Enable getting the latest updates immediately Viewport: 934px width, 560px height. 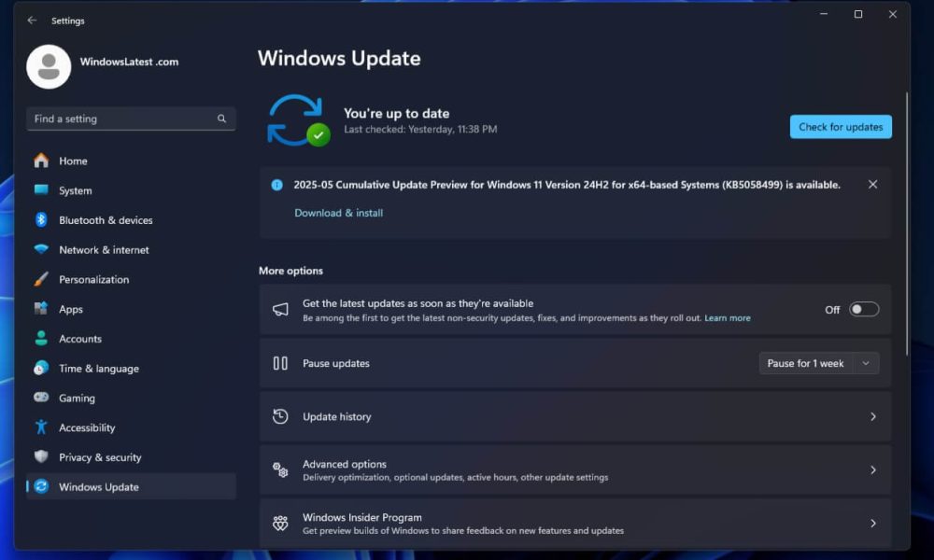864,309
